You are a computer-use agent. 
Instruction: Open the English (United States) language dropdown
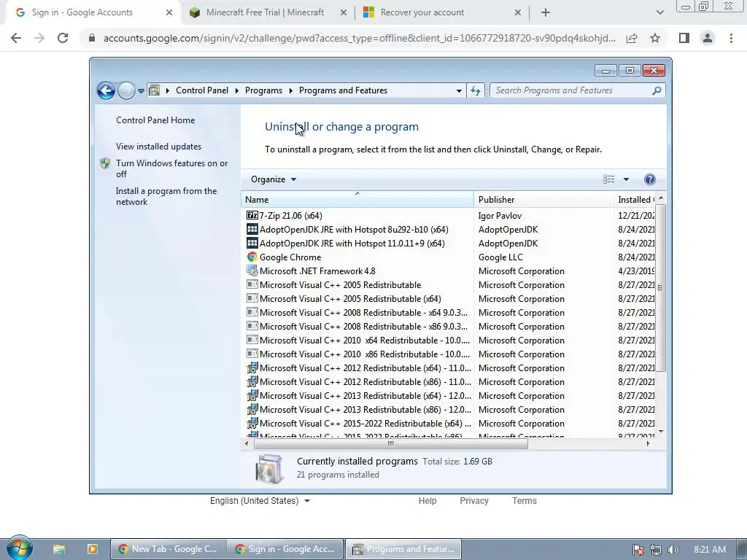pyautogui.click(x=260, y=501)
